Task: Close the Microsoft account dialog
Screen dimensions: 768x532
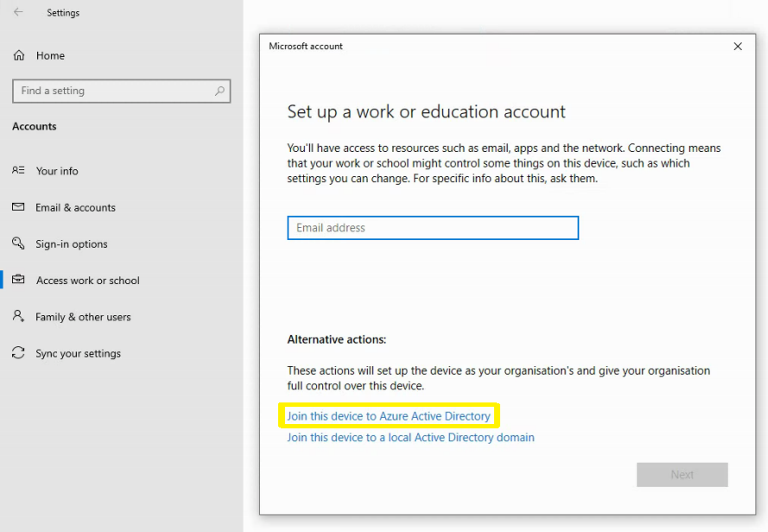Action: pyautogui.click(x=738, y=46)
